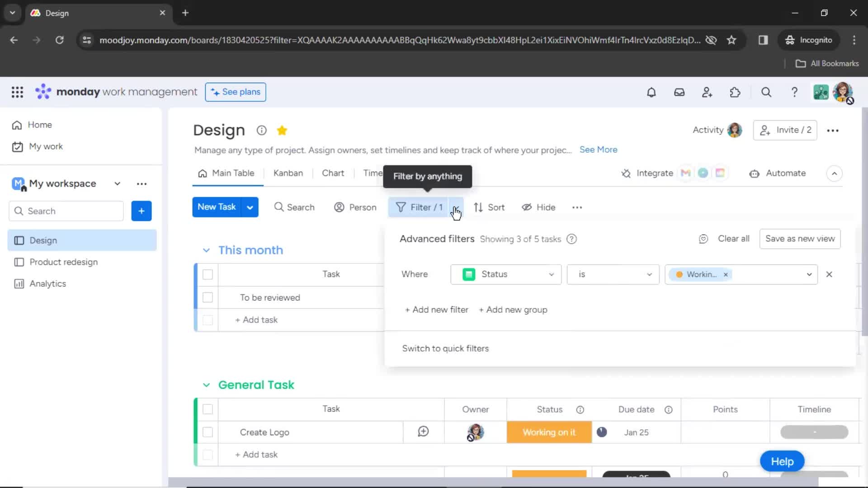Check the This month group header checkbox

[208, 274]
